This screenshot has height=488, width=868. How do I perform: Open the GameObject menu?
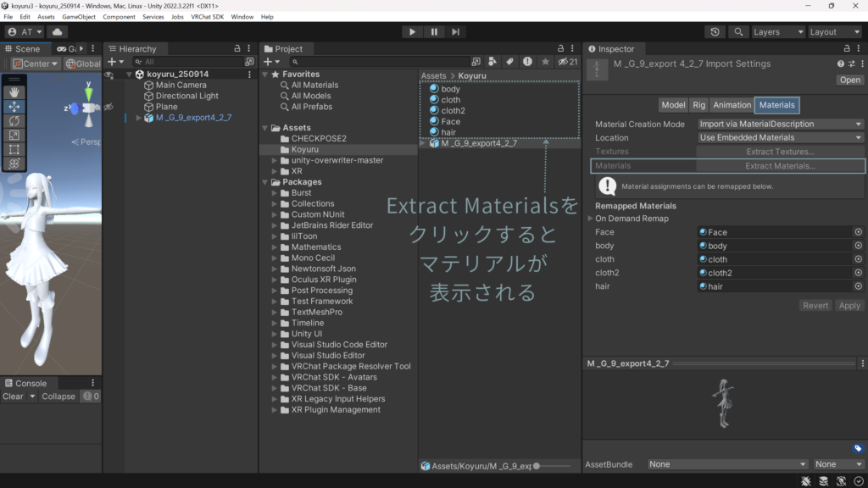tap(78, 17)
